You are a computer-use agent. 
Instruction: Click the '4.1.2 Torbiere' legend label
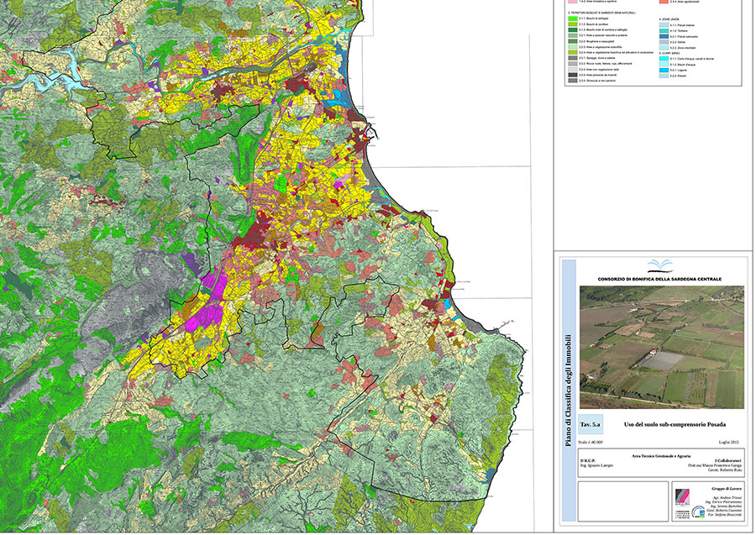[x=680, y=31]
